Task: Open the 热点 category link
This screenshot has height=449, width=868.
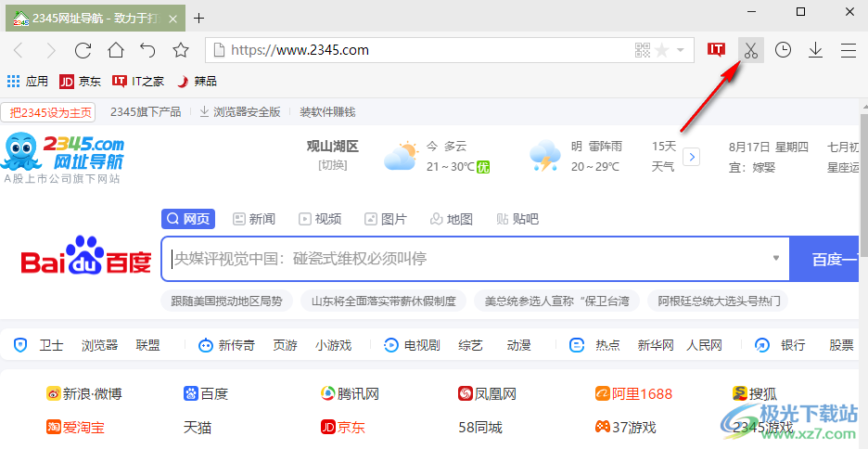Action: pos(607,345)
